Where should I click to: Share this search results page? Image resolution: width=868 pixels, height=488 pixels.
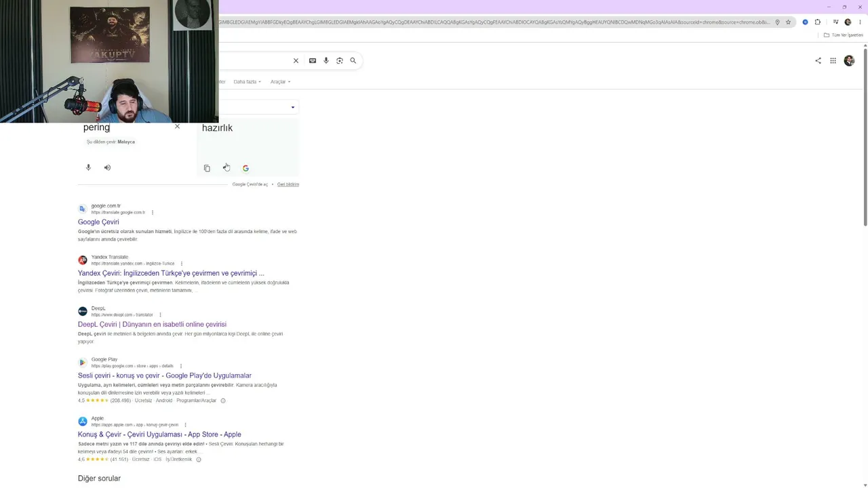point(818,60)
